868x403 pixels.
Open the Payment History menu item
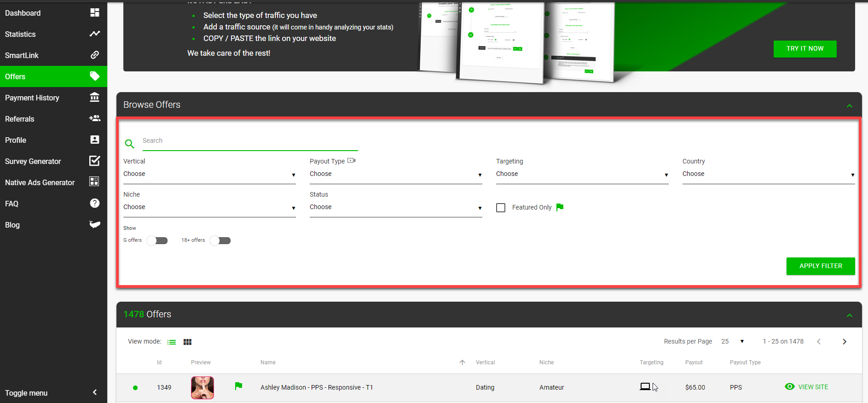click(53, 98)
